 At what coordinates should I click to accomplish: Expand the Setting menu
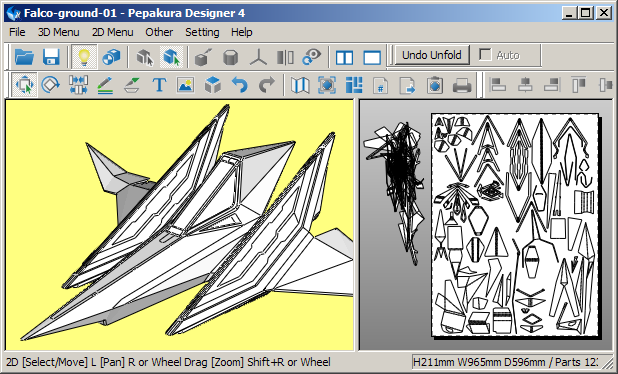coord(202,32)
